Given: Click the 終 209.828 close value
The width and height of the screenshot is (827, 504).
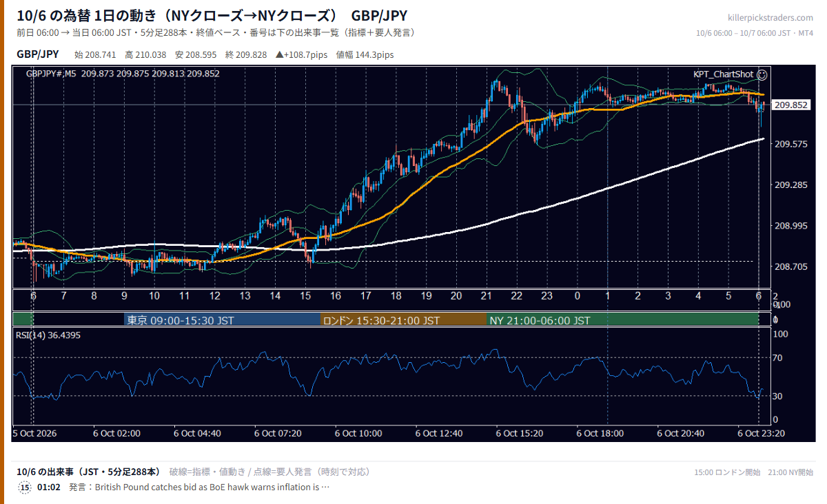Looking at the screenshot, I should coord(246,55).
